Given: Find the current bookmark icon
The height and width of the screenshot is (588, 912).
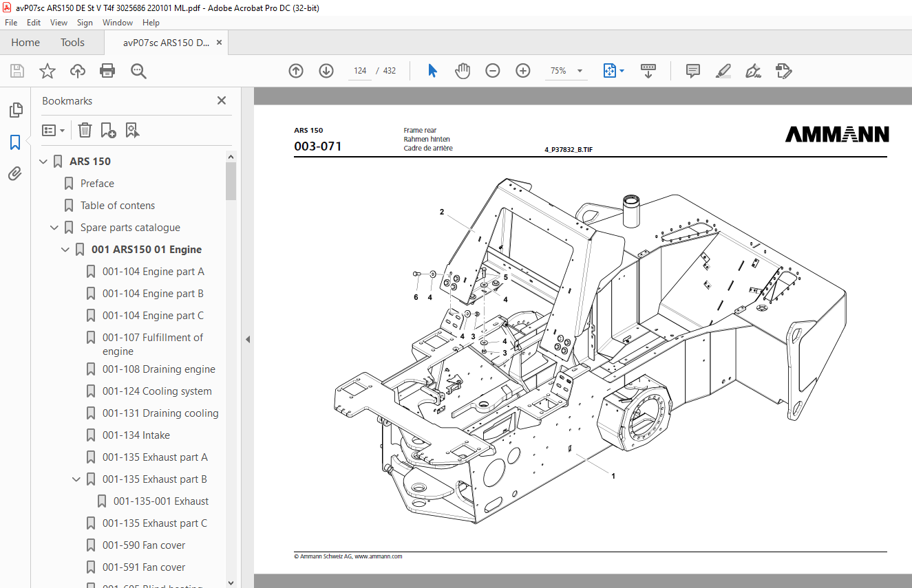Looking at the screenshot, I should 132,130.
